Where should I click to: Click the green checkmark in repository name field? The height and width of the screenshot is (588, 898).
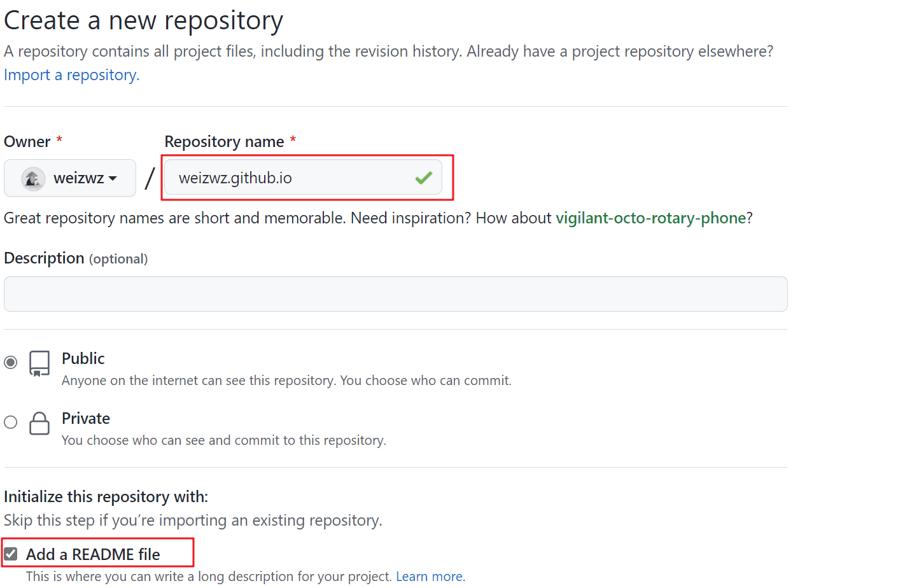423,178
